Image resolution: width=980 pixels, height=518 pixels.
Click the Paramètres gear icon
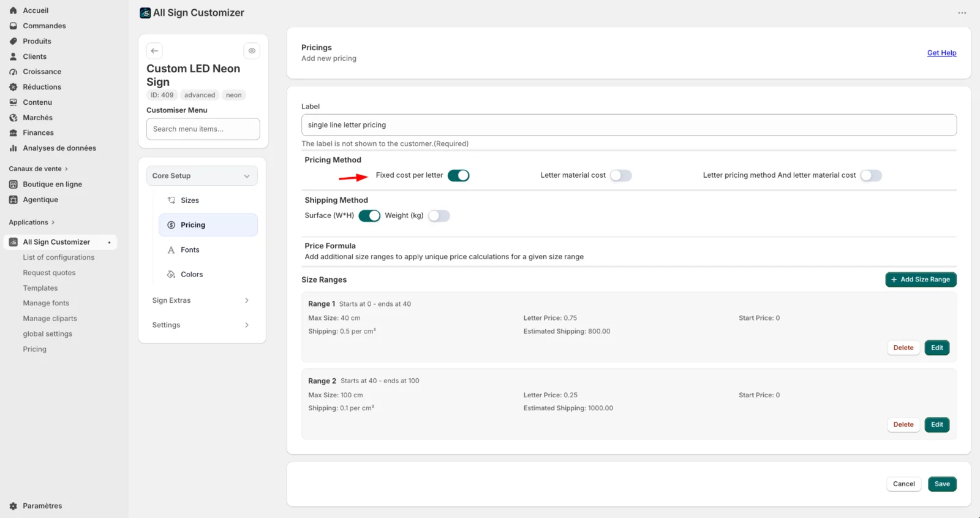coord(13,506)
